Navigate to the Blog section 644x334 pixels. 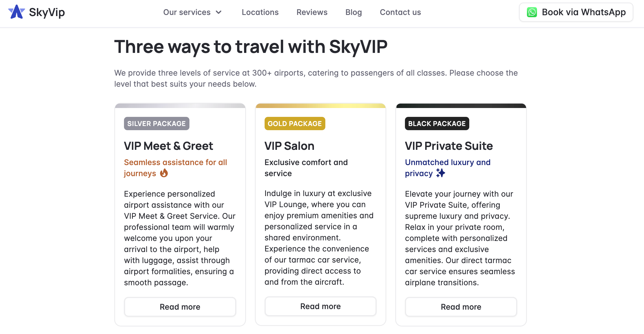354,12
